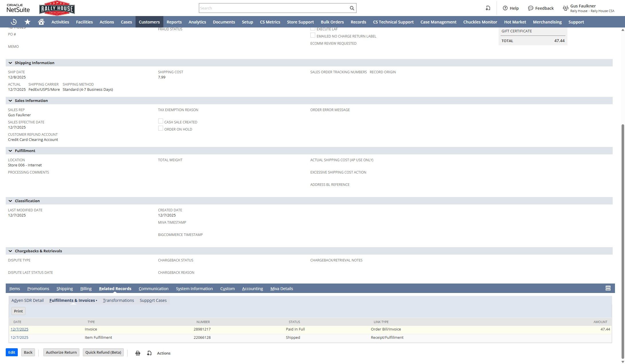Collapse the Fulfillment section

coord(10,151)
